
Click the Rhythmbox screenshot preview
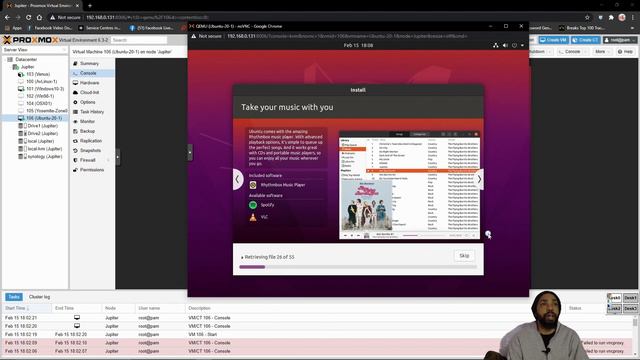tap(409, 184)
